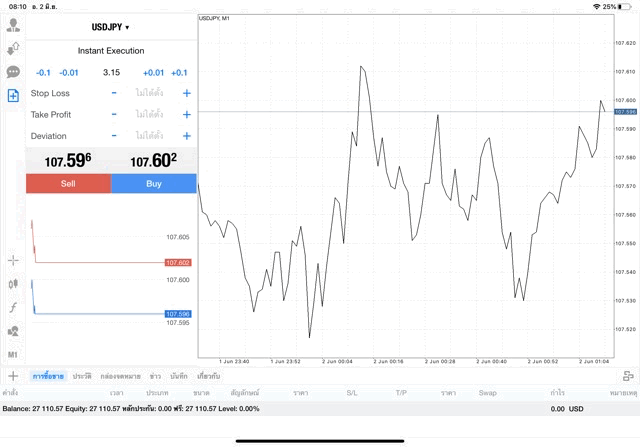This screenshot has height=447, width=640.
Task: Open the chat messages icon
Action: click(13, 72)
